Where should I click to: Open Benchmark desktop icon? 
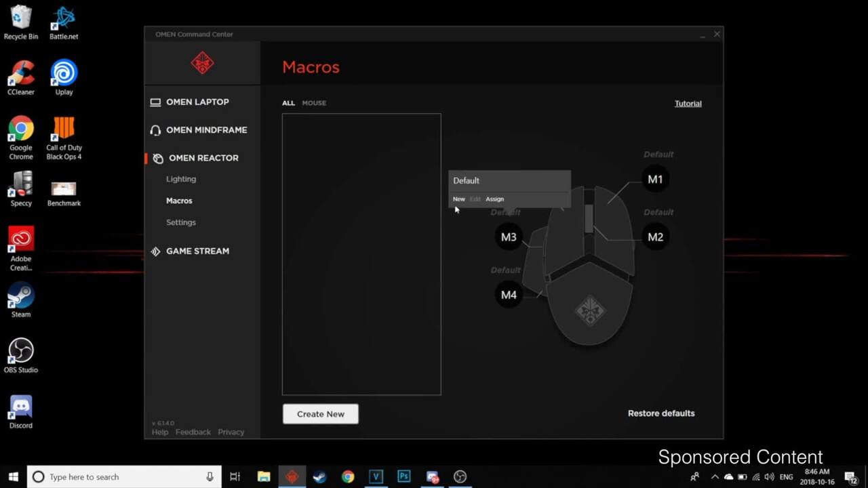click(x=64, y=193)
